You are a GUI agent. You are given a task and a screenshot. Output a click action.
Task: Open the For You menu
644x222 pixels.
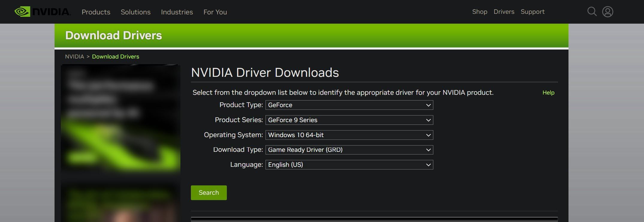coord(215,12)
